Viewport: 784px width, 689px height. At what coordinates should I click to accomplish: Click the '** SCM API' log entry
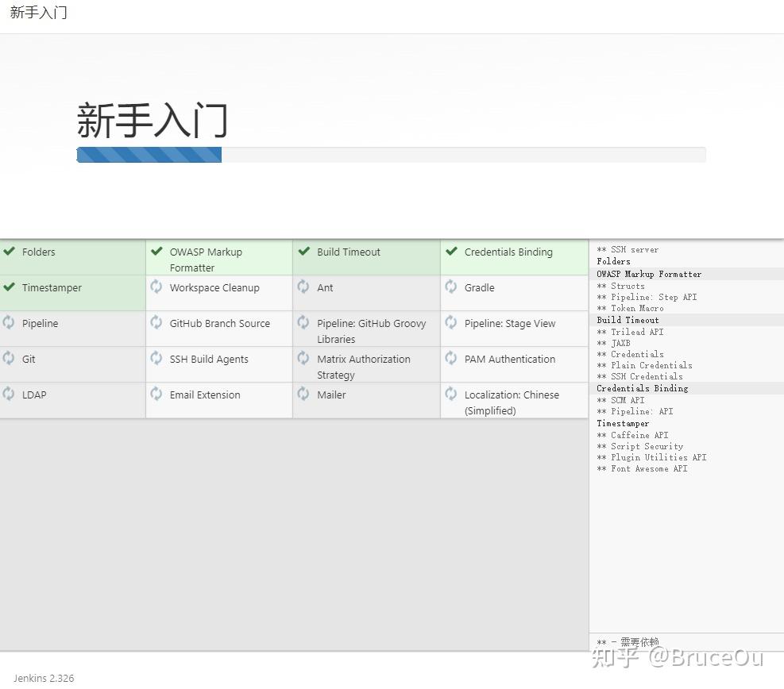click(620, 400)
